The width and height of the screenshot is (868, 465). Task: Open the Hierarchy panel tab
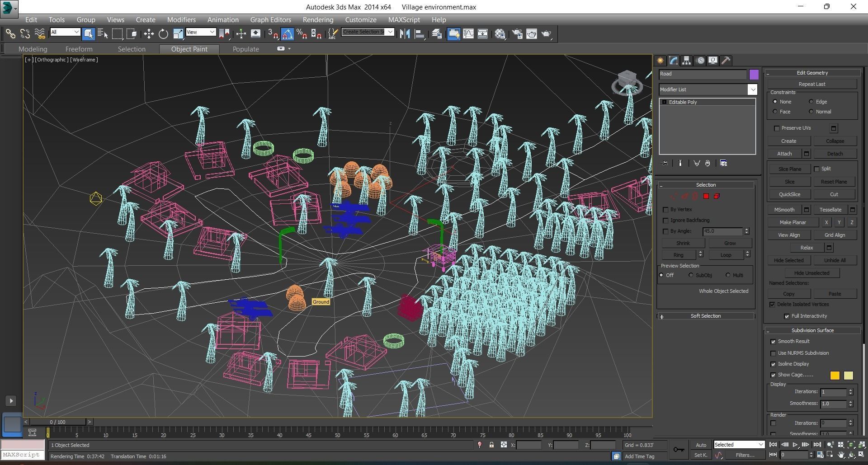coord(686,61)
